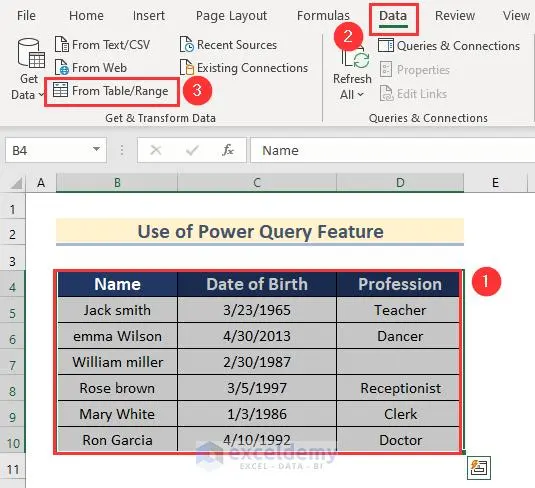Screen dimensions: 535x488
Task: Click the Recent Sources label
Action: [x=237, y=45]
